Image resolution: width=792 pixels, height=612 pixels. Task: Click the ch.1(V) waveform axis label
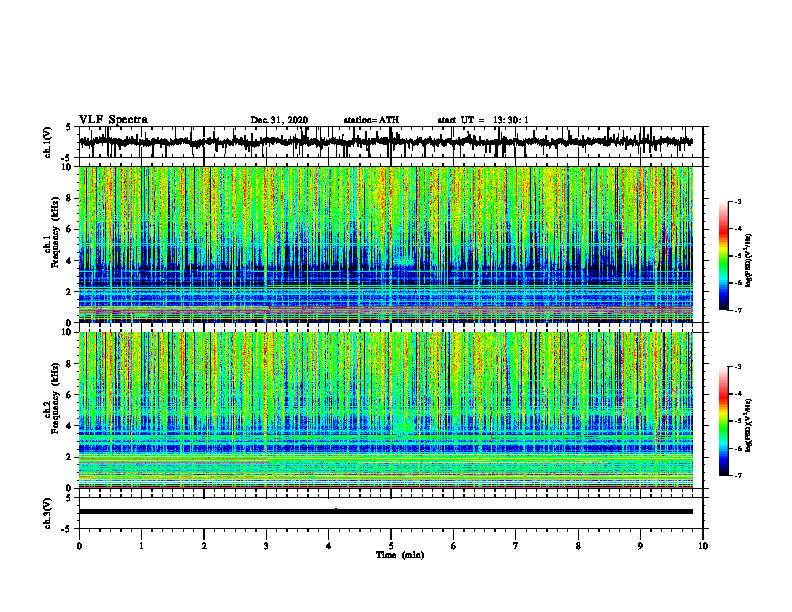tap(47, 142)
